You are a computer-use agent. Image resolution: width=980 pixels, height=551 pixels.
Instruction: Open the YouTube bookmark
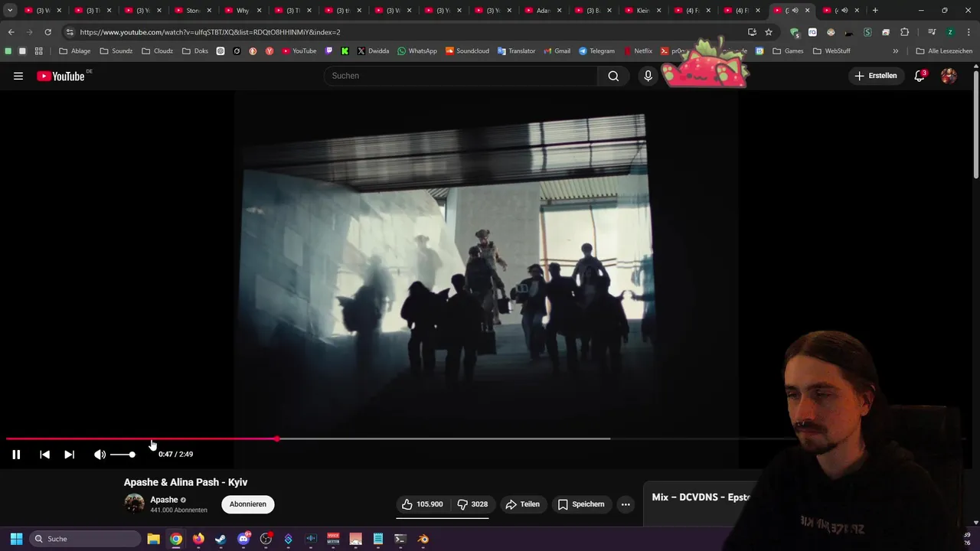(299, 51)
